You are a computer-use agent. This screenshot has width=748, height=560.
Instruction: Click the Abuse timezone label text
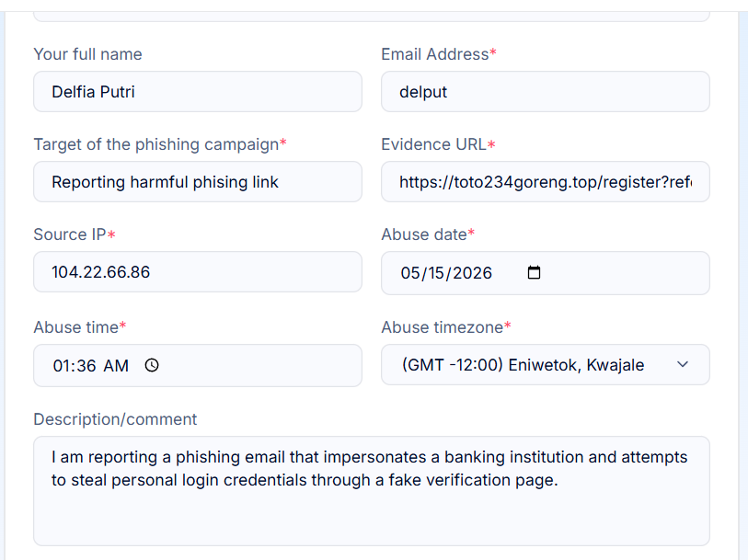point(443,327)
